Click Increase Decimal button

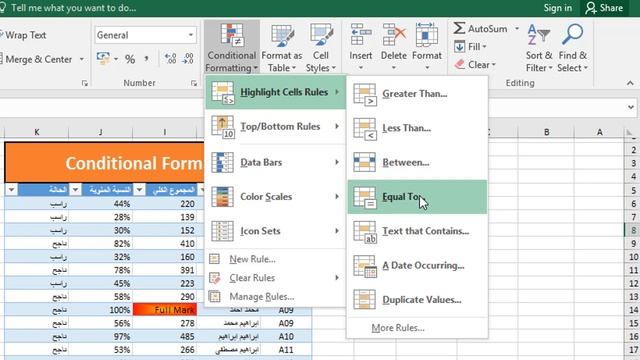170,59
